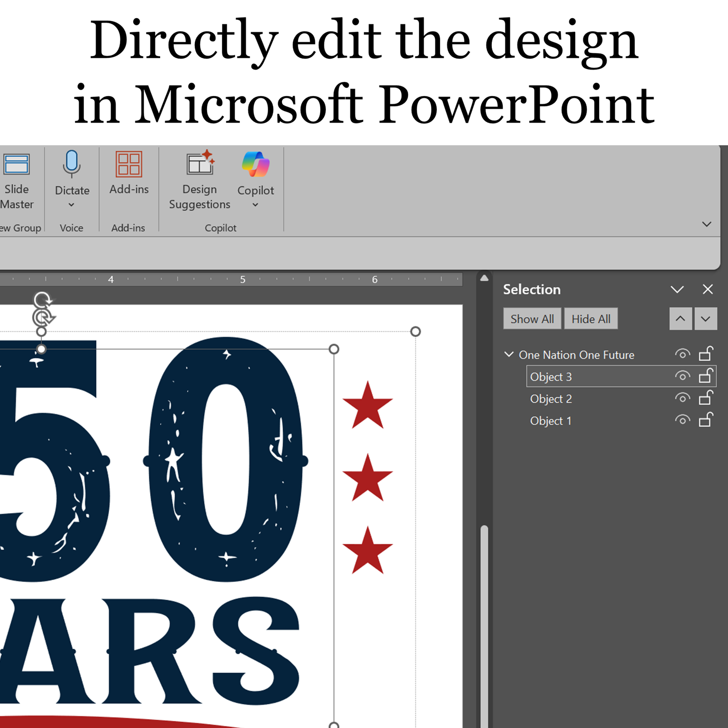728x728 pixels.
Task: Expand the Copilot dropdown arrow
Action: 256,205
